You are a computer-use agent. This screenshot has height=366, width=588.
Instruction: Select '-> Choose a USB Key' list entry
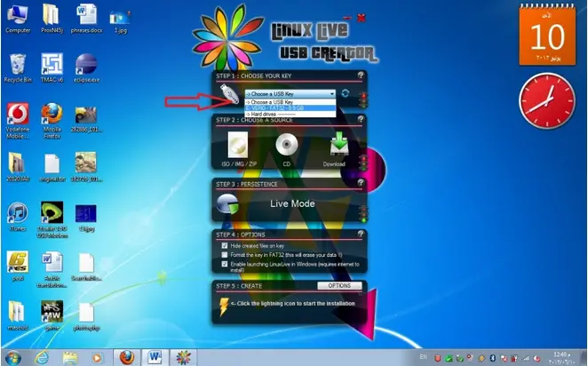pyautogui.click(x=290, y=102)
